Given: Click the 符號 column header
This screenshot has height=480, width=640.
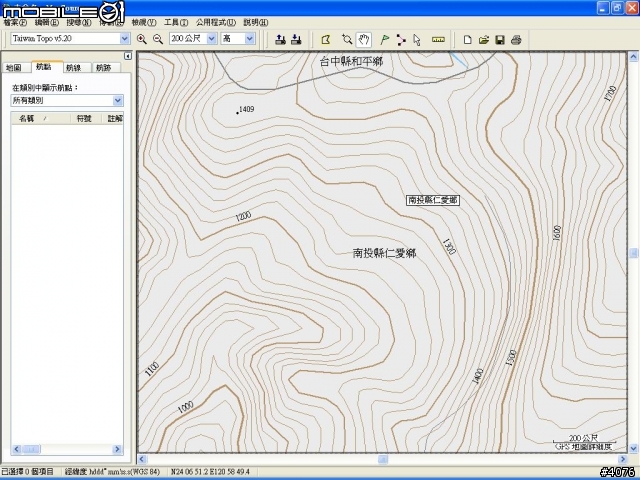Looking at the screenshot, I should [84, 118].
